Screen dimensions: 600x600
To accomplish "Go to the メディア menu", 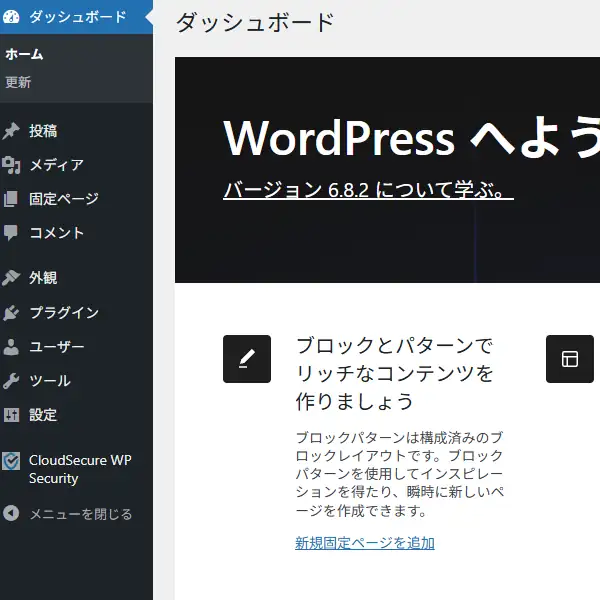I will click(77, 165).
